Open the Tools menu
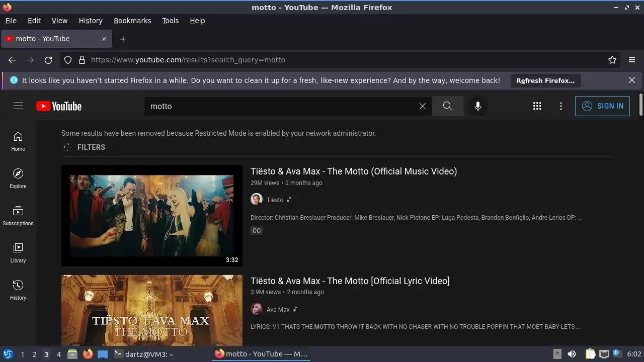The height and width of the screenshot is (362, 644). point(171,21)
